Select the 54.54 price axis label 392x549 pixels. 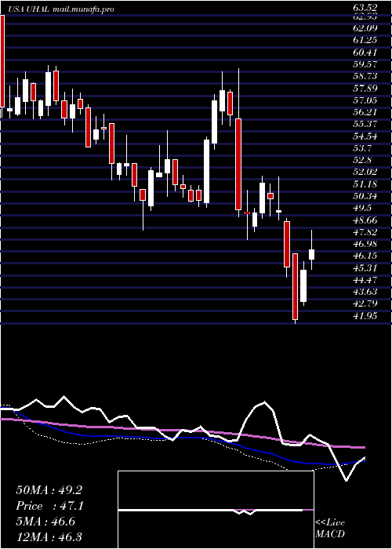click(x=365, y=136)
